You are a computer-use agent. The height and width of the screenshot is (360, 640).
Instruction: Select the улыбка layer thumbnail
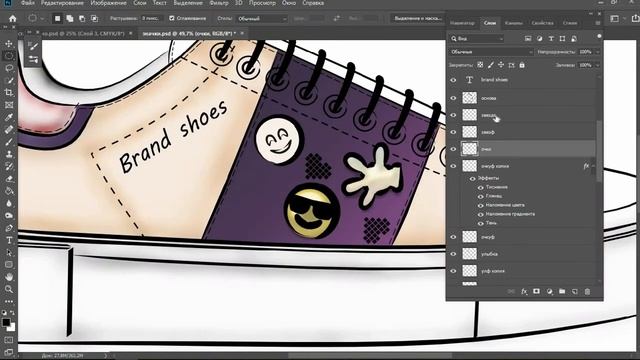[x=469, y=254]
